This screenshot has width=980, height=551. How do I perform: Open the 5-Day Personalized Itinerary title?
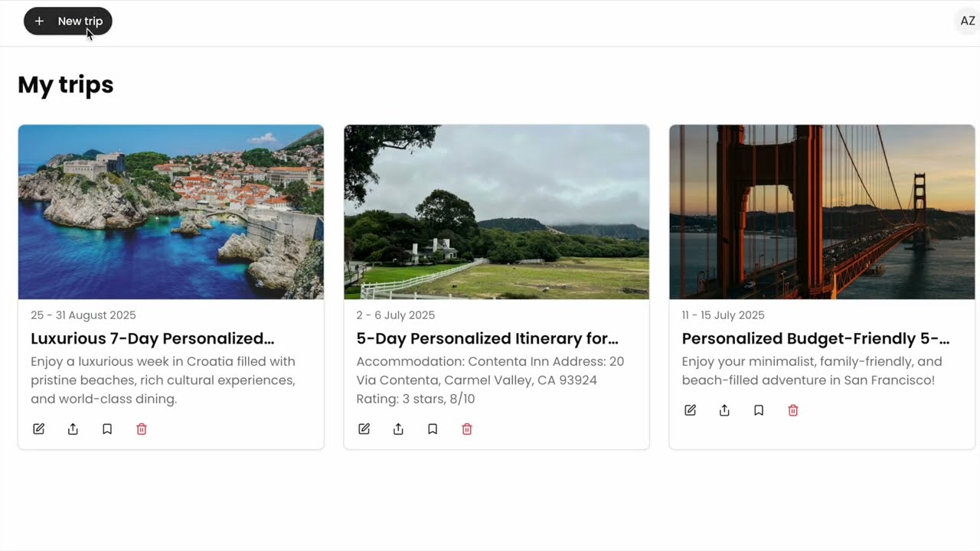(x=487, y=338)
